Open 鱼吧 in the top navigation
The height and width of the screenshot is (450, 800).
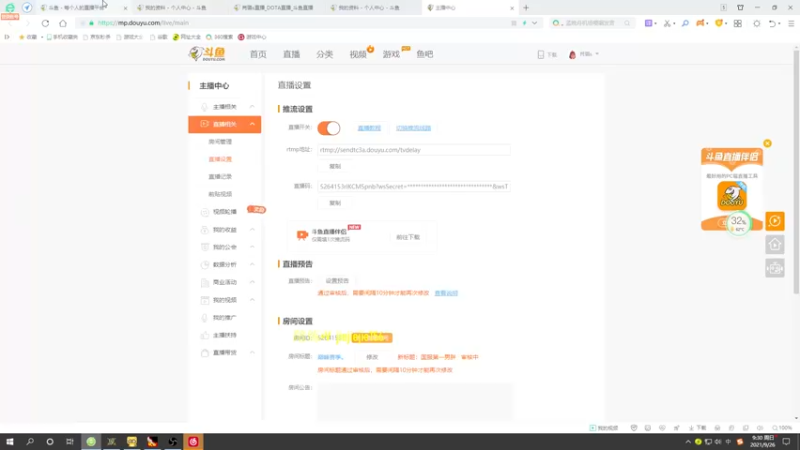424,54
